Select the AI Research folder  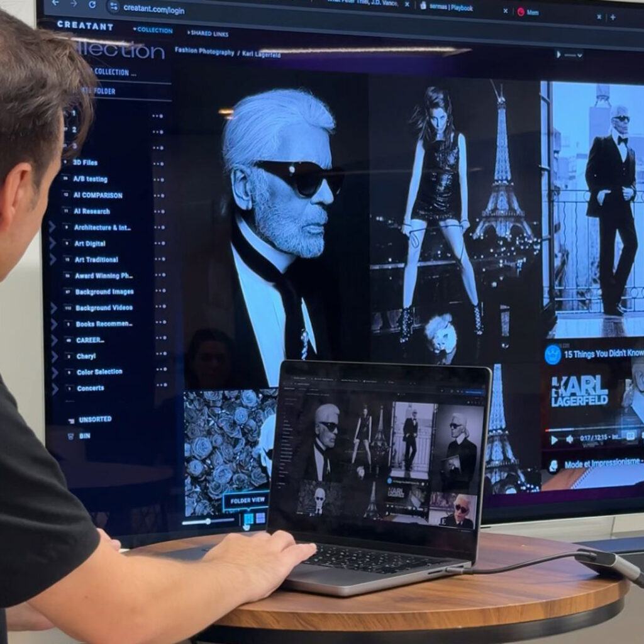pos(92,211)
